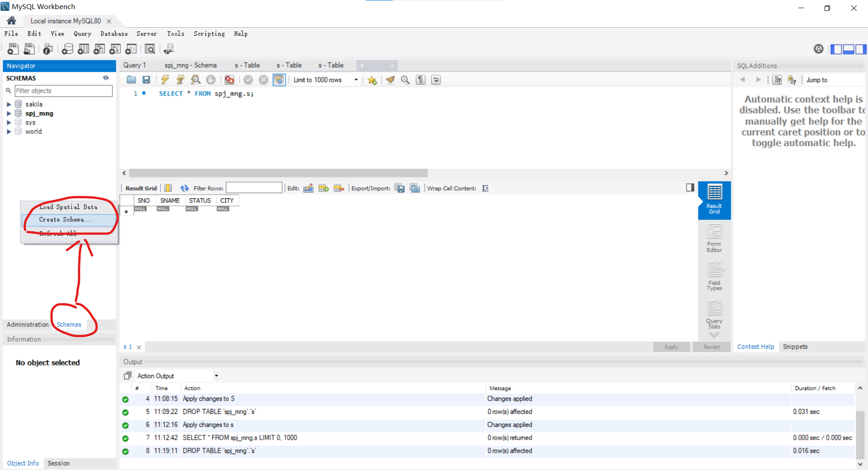The height and width of the screenshot is (470, 868).
Task: Click the reconnect to DBMS icon
Action: coord(169,49)
